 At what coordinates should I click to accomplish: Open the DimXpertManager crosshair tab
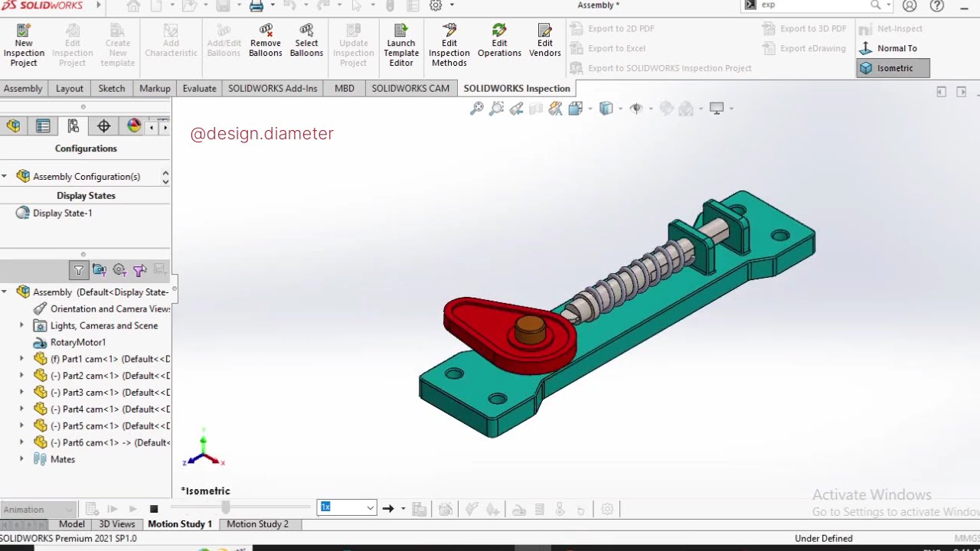[x=103, y=126]
